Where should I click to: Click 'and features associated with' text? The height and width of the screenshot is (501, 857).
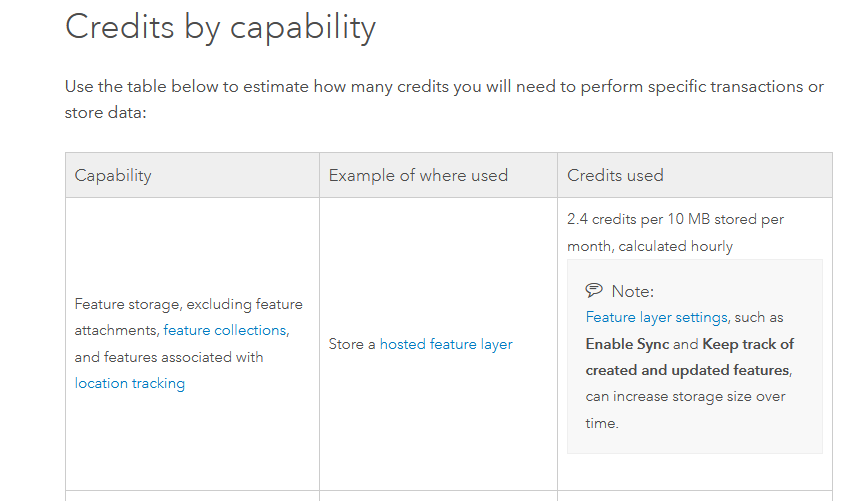[167, 357]
